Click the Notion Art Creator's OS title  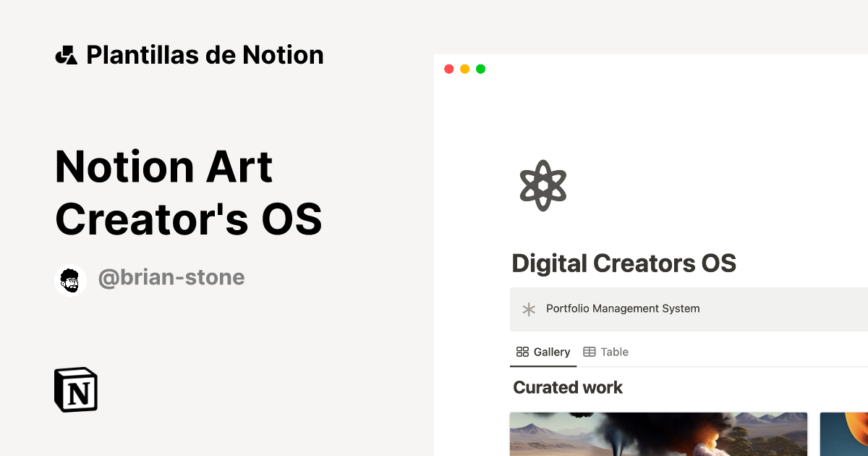click(x=188, y=192)
